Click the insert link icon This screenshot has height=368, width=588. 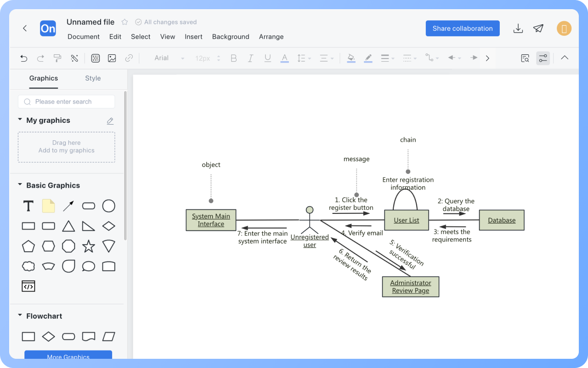129,58
